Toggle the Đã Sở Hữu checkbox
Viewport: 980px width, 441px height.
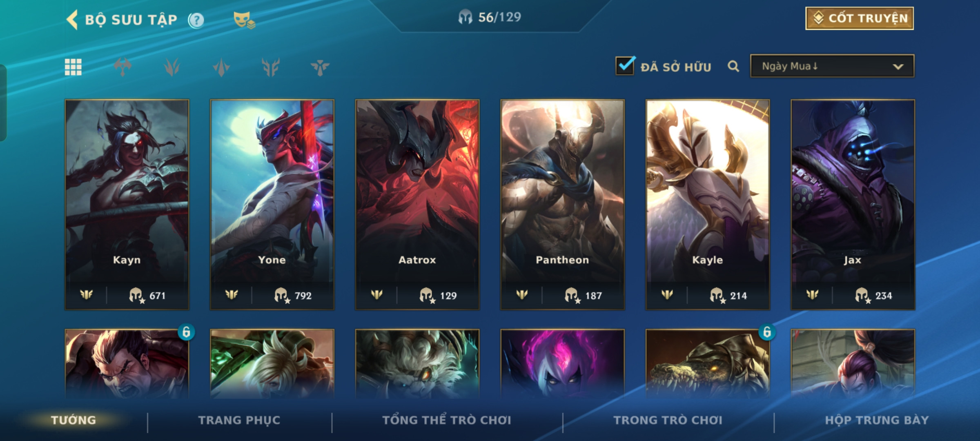point(625,66)
